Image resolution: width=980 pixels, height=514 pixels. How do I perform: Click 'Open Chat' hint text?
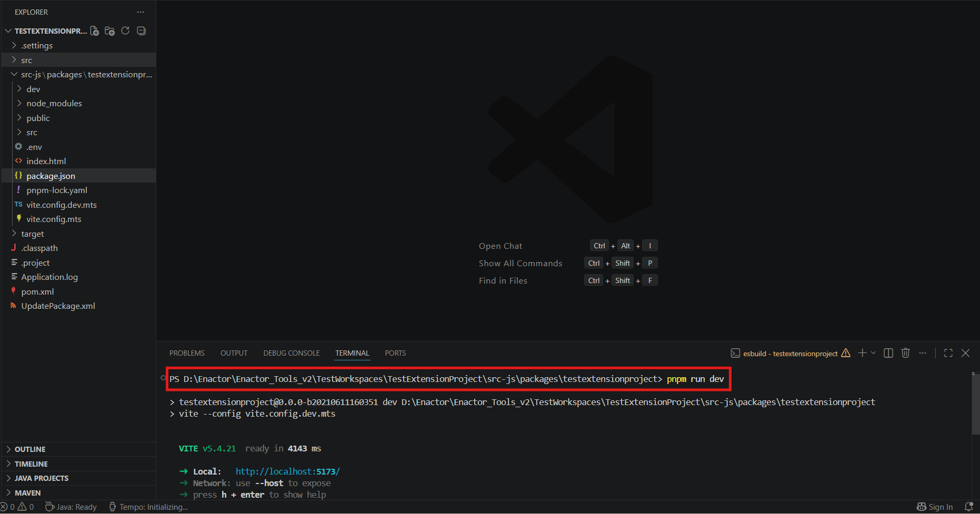tap(501, 246)
